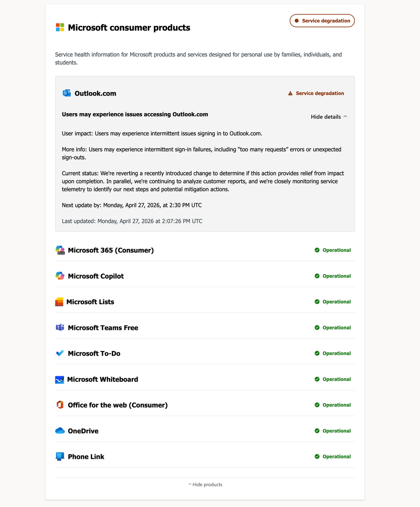Open the Microsoft Copilot row title
The width and height of the screenshot is (420, 507).
(96, 276)
